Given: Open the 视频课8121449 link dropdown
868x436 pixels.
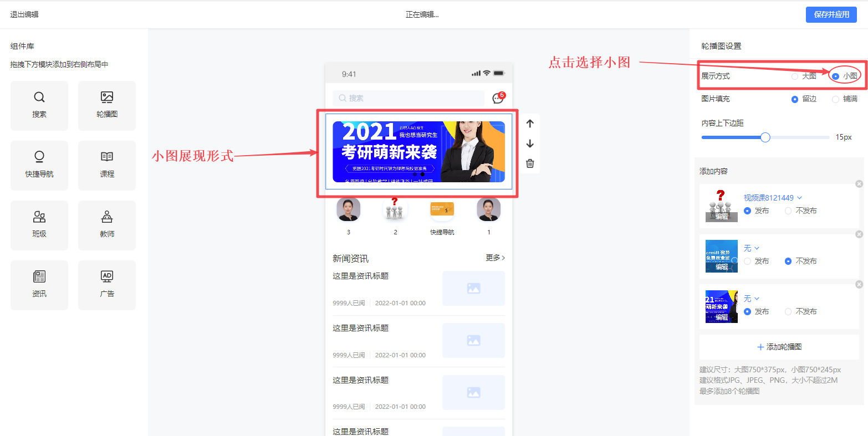Looking at the screenshot, I should coord(773,198).
